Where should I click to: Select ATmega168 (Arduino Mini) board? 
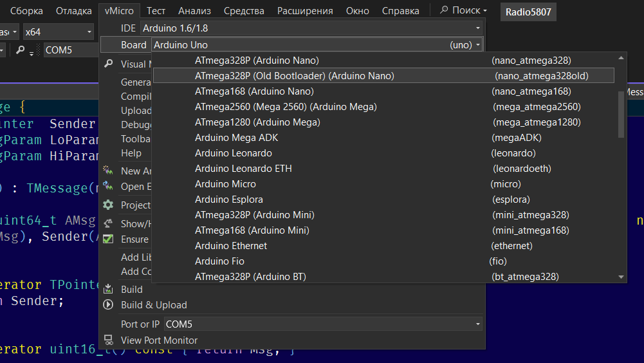[x=383, y=230]
